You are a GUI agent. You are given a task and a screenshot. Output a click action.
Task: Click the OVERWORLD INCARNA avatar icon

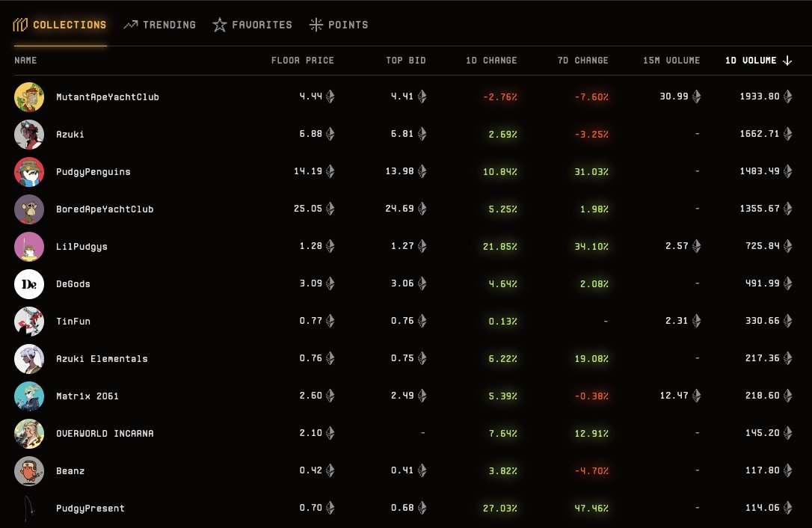[x=29, y=433]
